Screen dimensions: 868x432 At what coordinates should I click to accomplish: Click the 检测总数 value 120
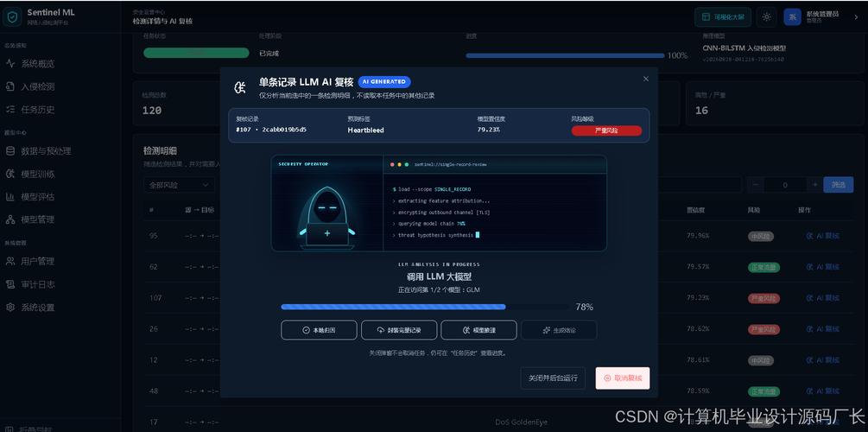point(152,111)
